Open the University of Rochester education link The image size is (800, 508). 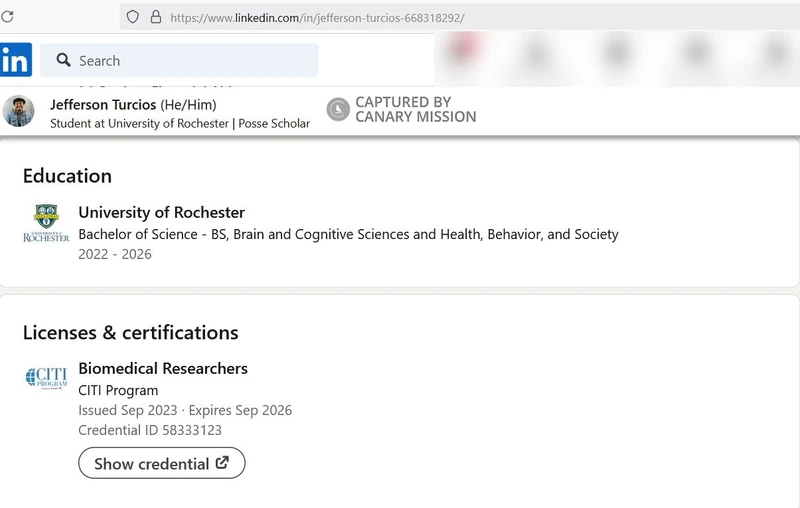point(162,212)
